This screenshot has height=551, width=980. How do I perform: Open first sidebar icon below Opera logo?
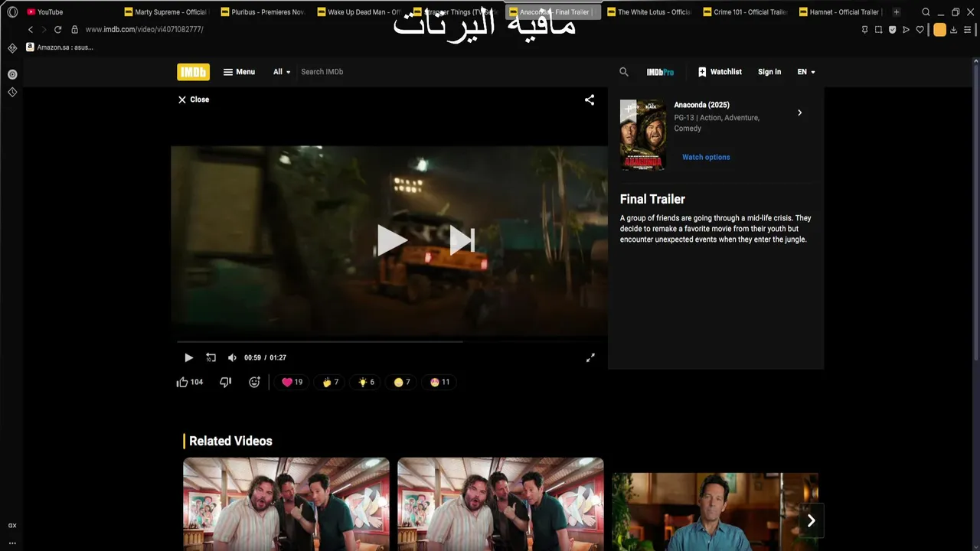pyautogui.click(x=12, y=47)
